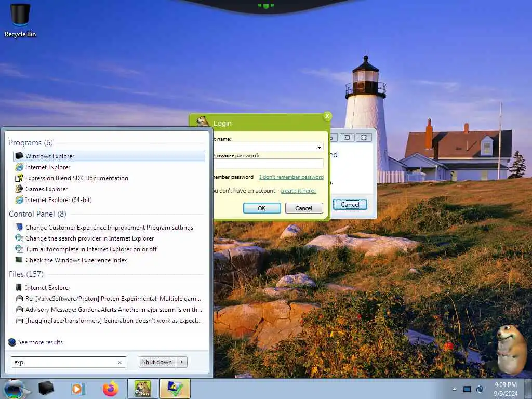Click Cancel in the Login dialog

(x=303, y=208)
